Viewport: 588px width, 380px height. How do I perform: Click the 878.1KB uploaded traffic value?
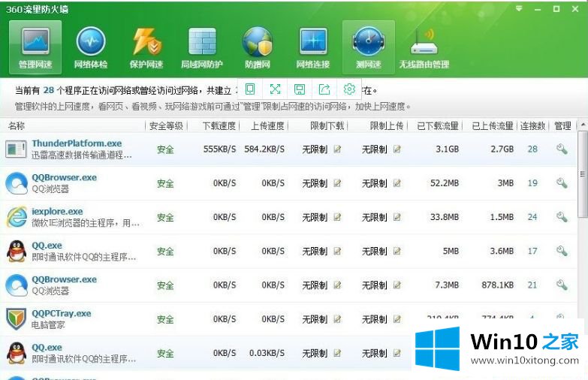[x=498, y=285]
